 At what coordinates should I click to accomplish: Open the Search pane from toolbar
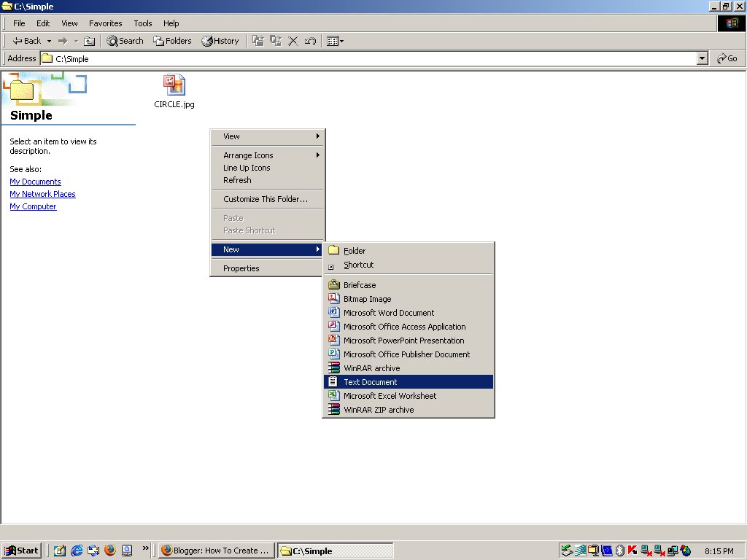point(125,41)
